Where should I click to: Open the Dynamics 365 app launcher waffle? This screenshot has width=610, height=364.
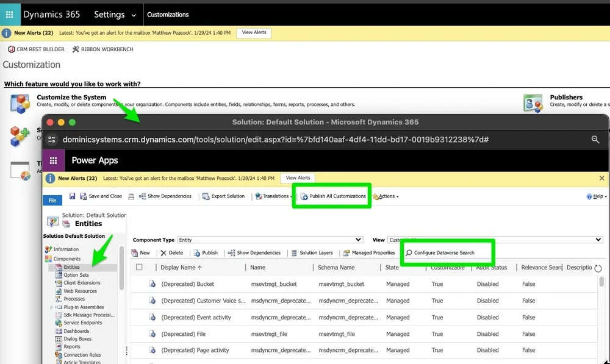(x=10, y=15)
